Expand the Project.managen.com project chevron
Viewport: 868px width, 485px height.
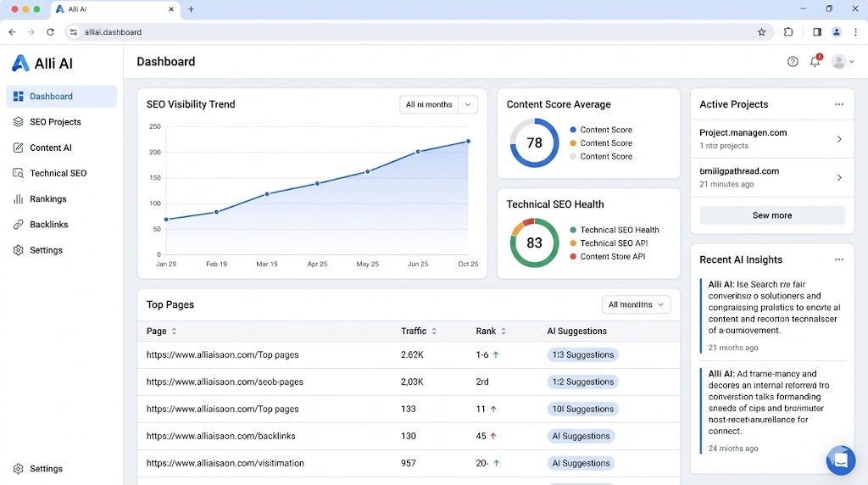(838, 139)
